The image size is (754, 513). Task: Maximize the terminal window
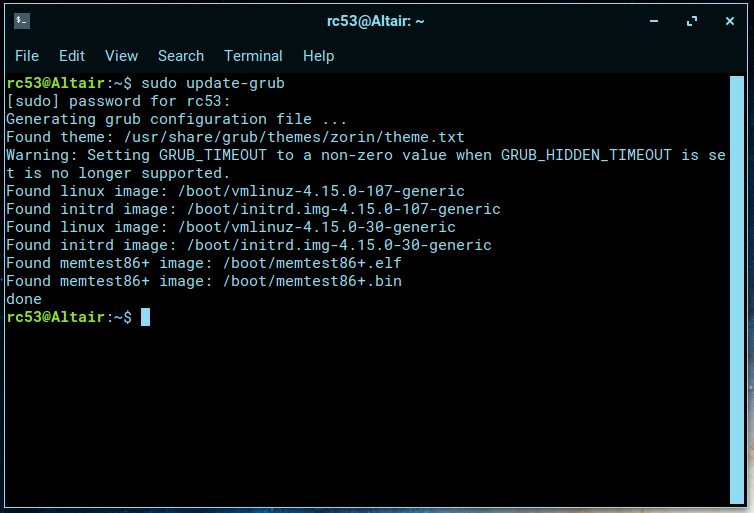tap(691, 20)
